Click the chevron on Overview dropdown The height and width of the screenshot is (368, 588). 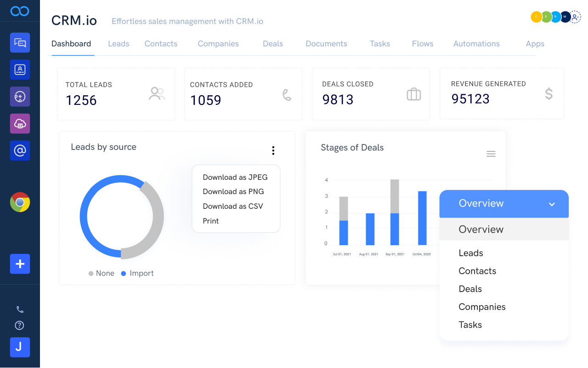552,204
